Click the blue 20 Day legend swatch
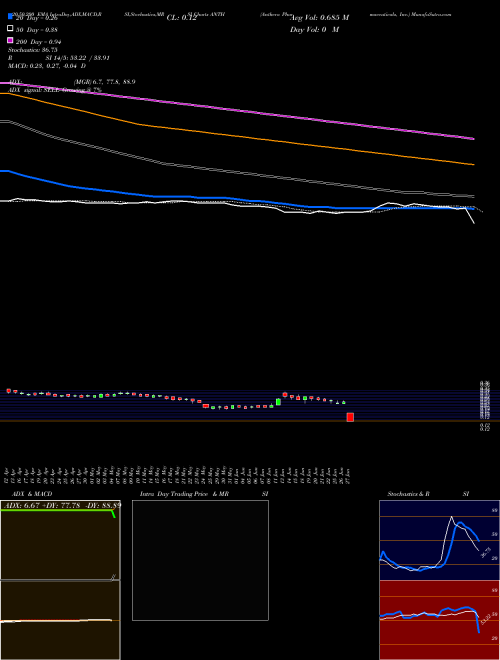 [10, 16]
